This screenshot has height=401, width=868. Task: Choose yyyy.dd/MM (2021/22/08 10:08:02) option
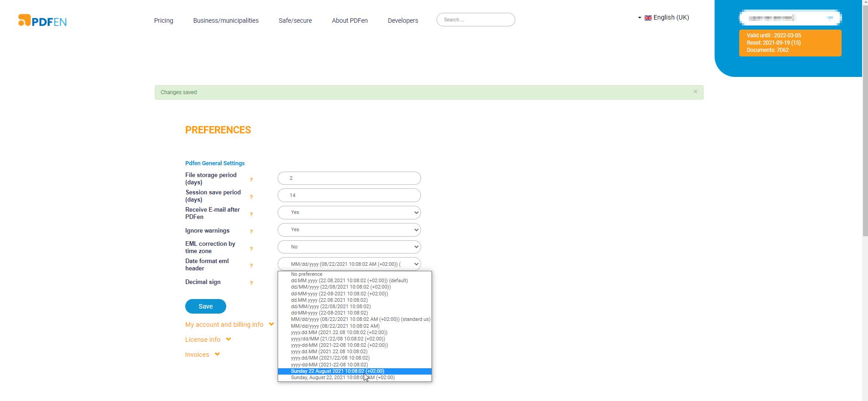[355, 358]
